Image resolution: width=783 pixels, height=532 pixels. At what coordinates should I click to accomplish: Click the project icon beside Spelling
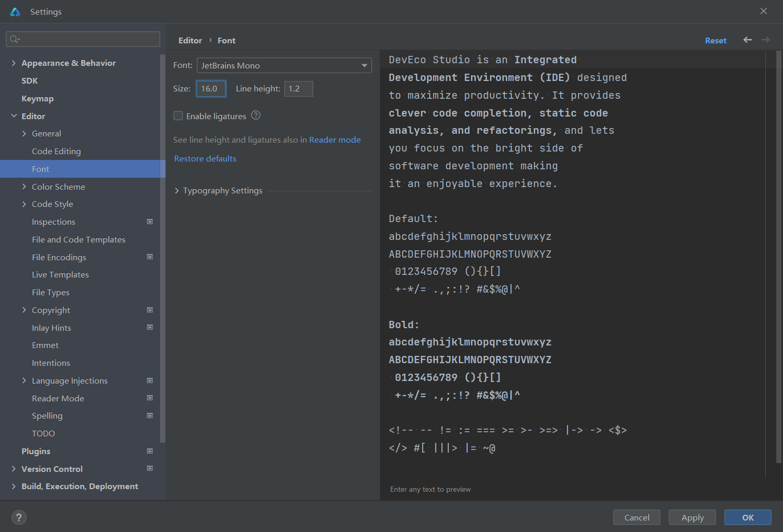coord(150,416)
